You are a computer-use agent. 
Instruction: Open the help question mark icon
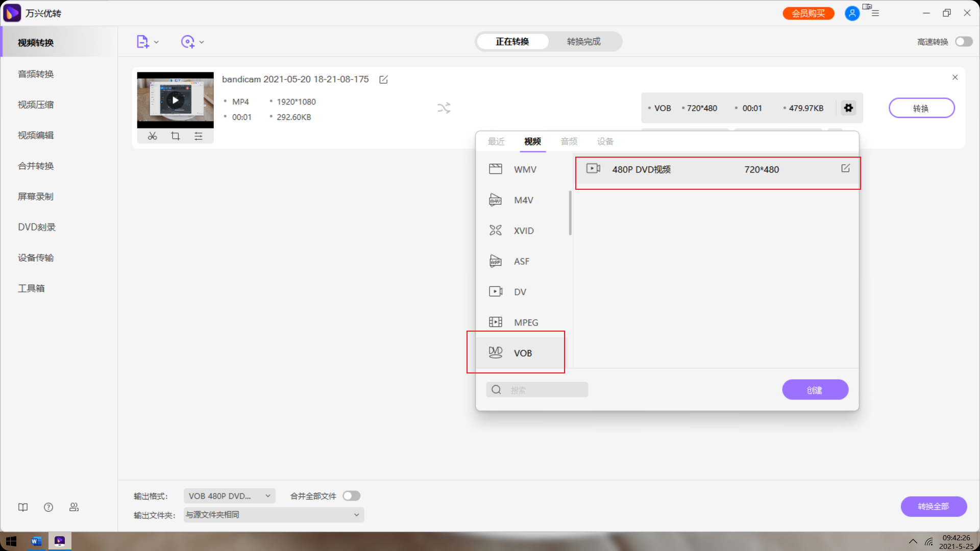click(48, 507)
